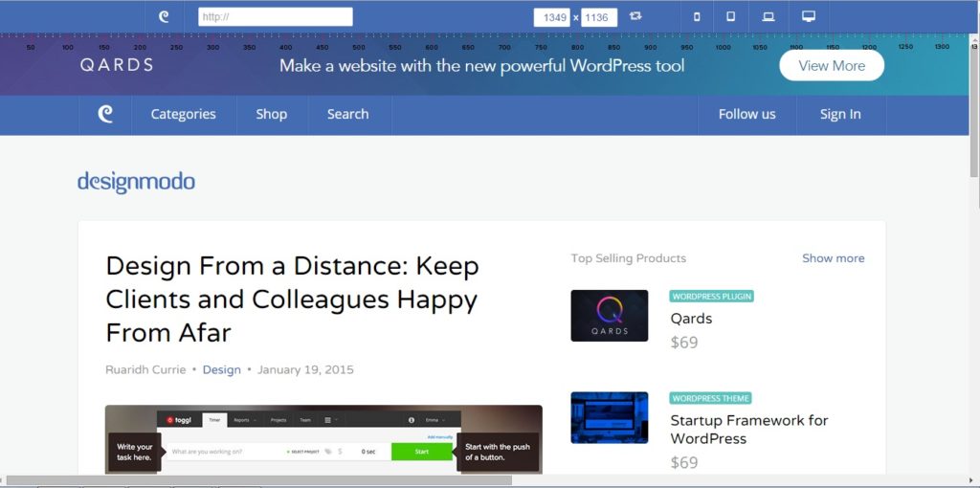Open the Qards product title
Screen dimensions: 980x488
pyautogui.click(x=691, y=318)
